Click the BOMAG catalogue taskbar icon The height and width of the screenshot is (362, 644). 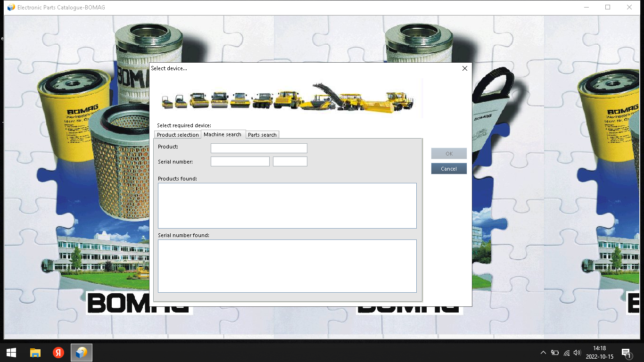[x=82, y=353]
